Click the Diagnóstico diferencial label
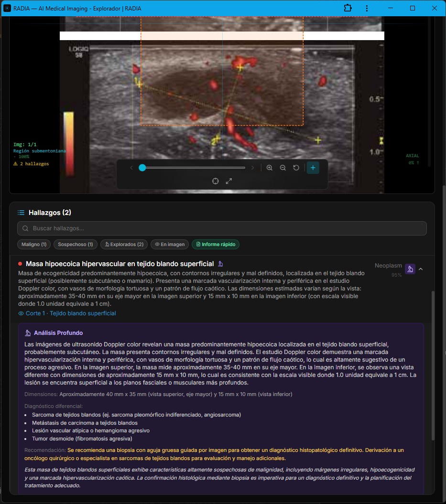This screenshot has height=504, width=446. coord(54,406)
